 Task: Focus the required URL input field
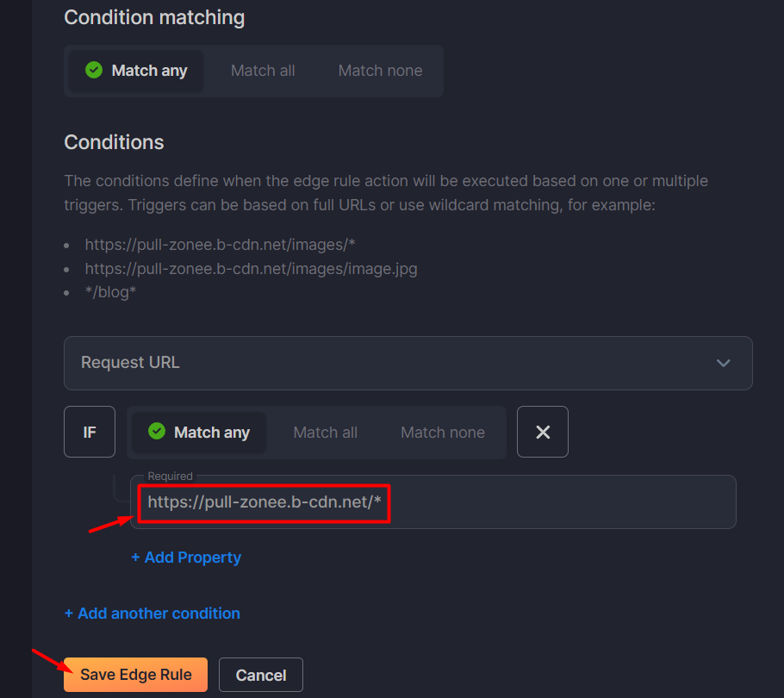click(433, 502)
